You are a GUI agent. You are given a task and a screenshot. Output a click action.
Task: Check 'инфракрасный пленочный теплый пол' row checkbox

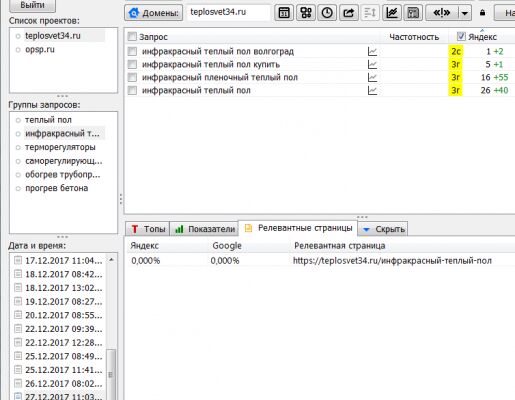tap(132, 77)
